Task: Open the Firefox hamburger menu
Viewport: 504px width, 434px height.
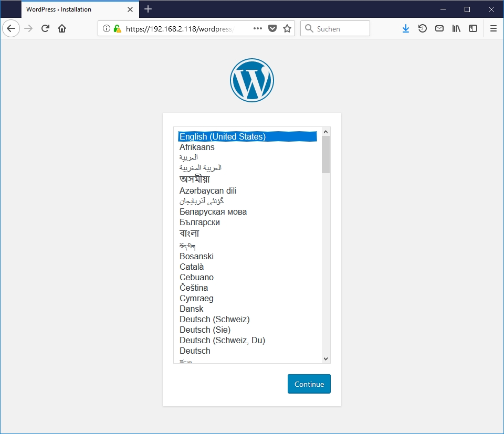Action: pyautogui.click(x=493, y=28)
